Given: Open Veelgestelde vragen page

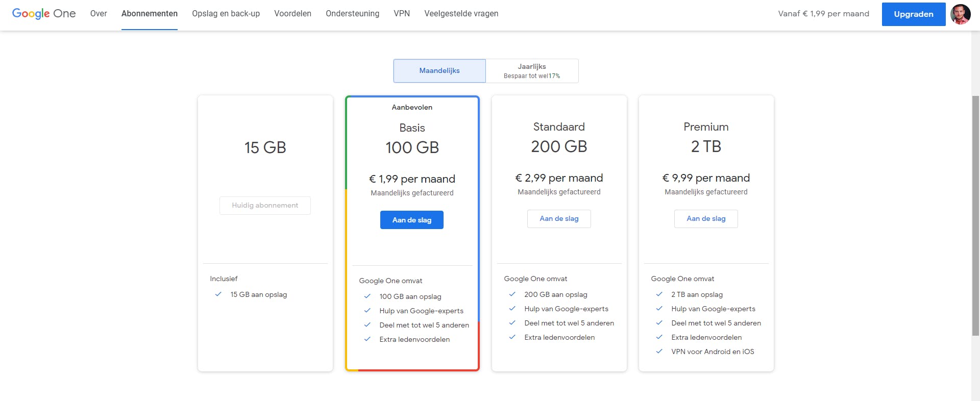Looking at the screenshot, I should [x=461, y=14].
